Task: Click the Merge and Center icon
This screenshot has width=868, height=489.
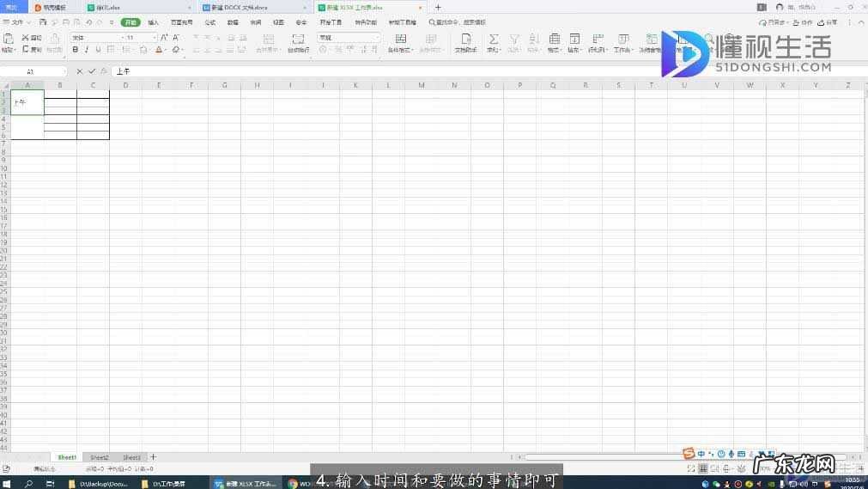Action: pyautogui.click(x=268, y=39)
